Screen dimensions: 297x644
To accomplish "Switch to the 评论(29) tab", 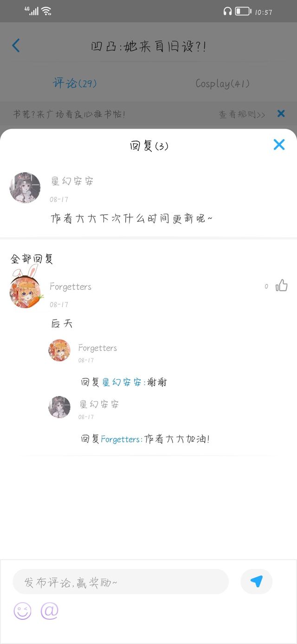I will pyautogui.click(x=75, y=84).
